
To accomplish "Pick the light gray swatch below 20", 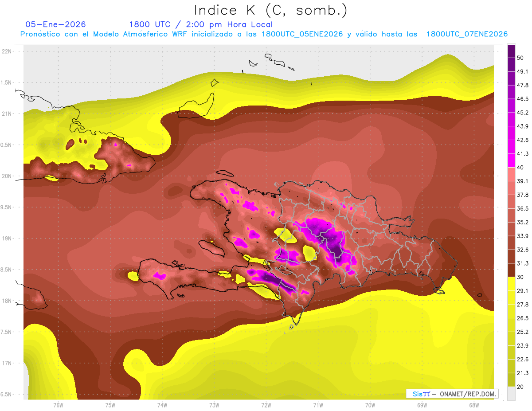I will coord(511,393).
